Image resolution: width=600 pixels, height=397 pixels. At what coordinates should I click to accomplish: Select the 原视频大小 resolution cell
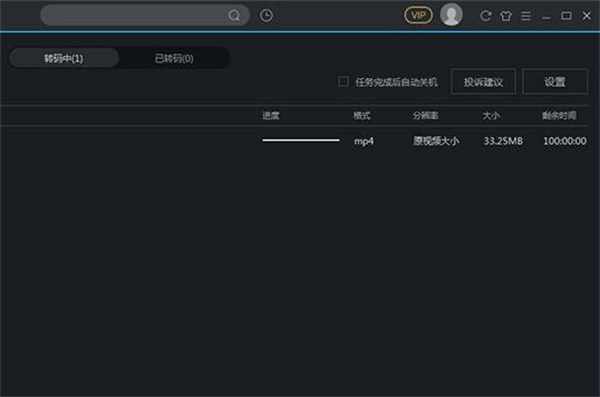click(436, 141)
